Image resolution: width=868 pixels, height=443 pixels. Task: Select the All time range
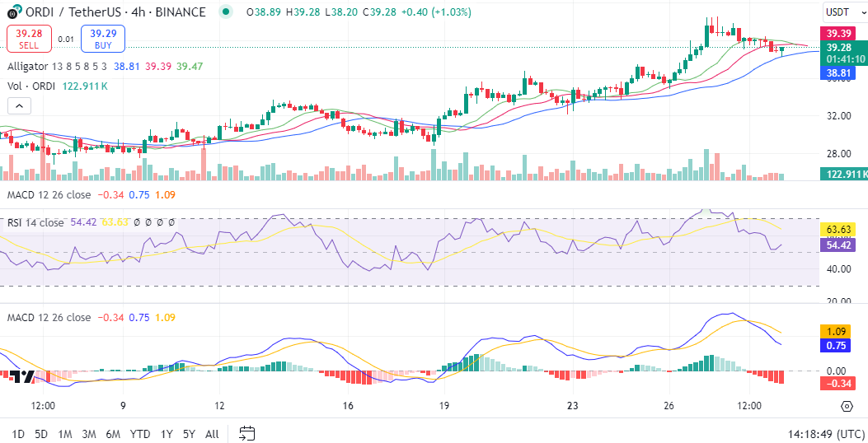(x=212, y=434)
